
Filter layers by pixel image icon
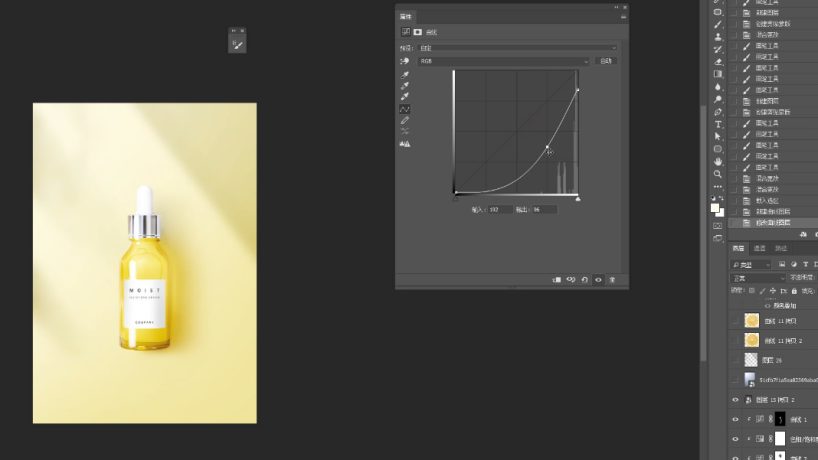pyautogui.click(x=781, y=264)
